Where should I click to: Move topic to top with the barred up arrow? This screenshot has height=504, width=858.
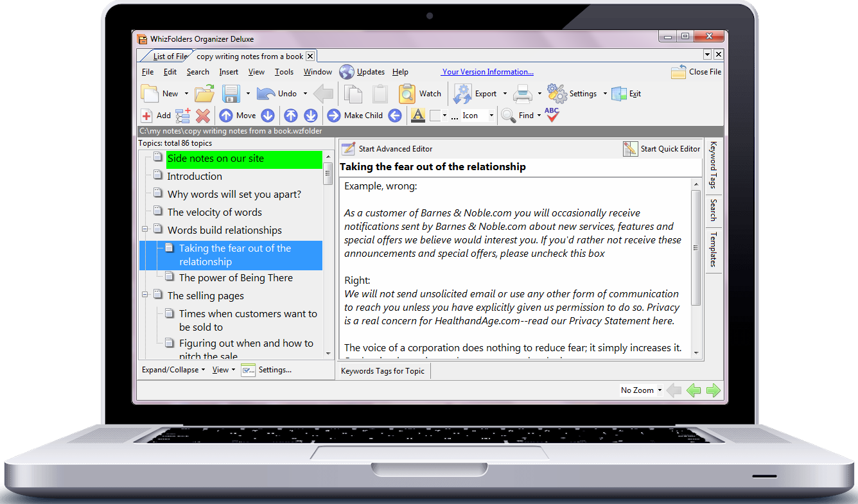(291, 116)
